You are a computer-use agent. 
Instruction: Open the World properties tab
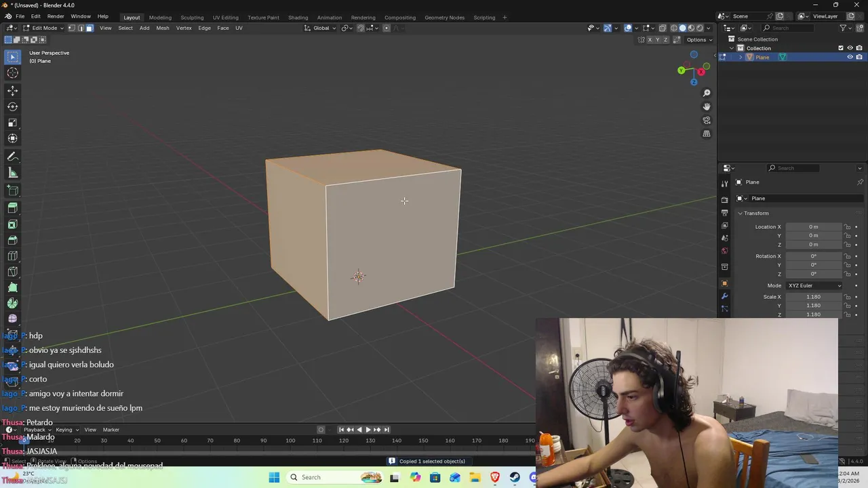pos(724,251)
